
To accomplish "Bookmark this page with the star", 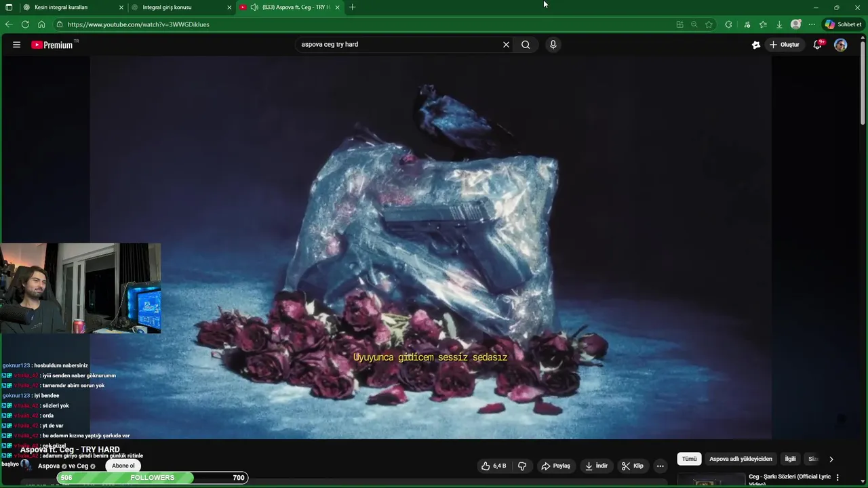I will (709, 24).
